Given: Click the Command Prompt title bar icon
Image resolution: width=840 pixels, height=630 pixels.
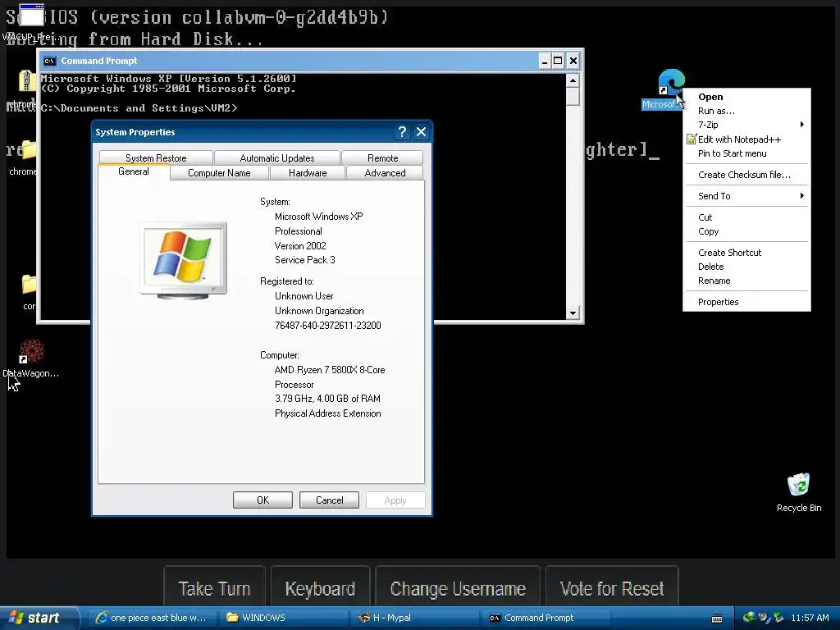Looking at the screenshot, I should tap(49, 61).
